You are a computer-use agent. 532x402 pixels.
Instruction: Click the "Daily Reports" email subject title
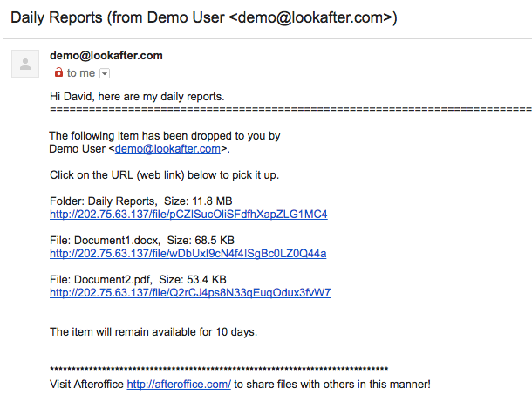tap(201, 18)
